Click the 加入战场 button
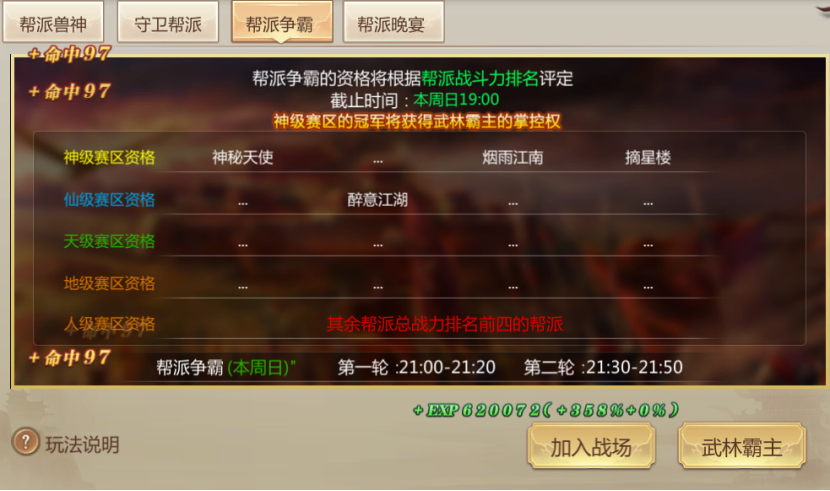830x491 pixels. 591,447
